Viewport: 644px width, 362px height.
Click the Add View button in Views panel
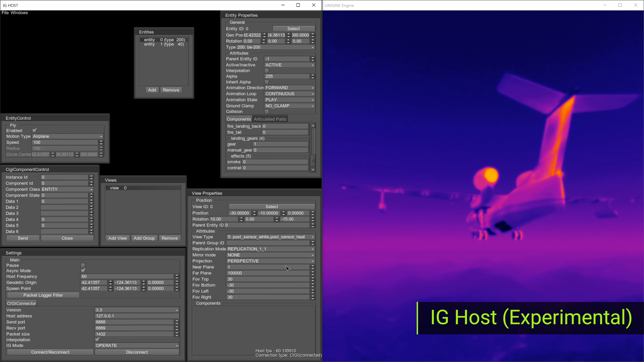pos(117,238)
